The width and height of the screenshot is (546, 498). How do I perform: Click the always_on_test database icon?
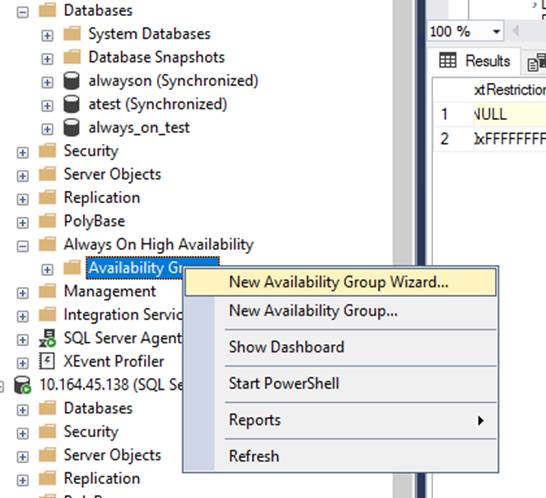click(72, 127)
